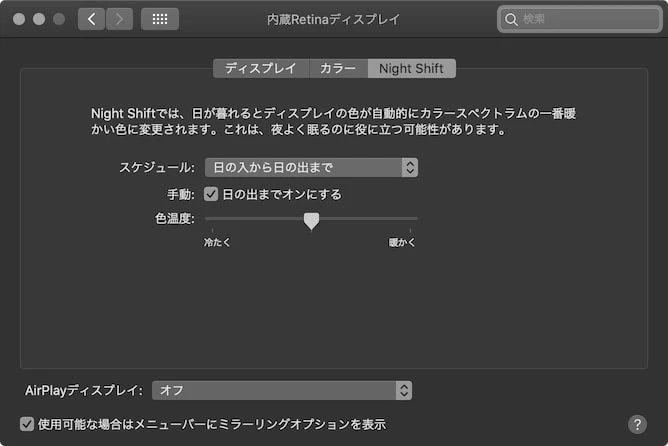Click the 暖かく label under slider
This screenshot has height=446, width=668.
(402, 242)
